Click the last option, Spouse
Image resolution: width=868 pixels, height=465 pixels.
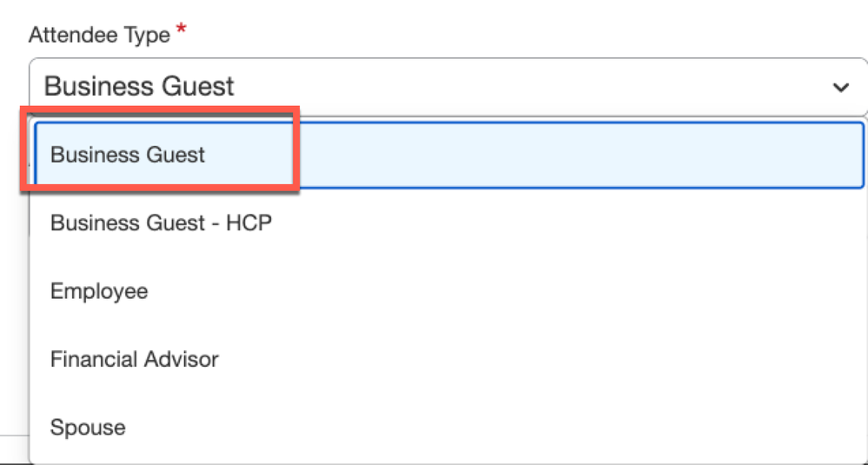pos(449,428)
